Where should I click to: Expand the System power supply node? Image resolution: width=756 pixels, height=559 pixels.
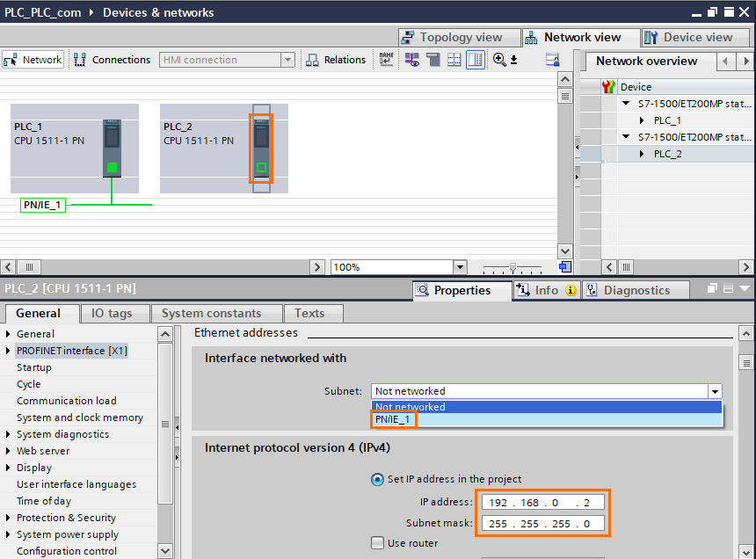tap(8, 534)
